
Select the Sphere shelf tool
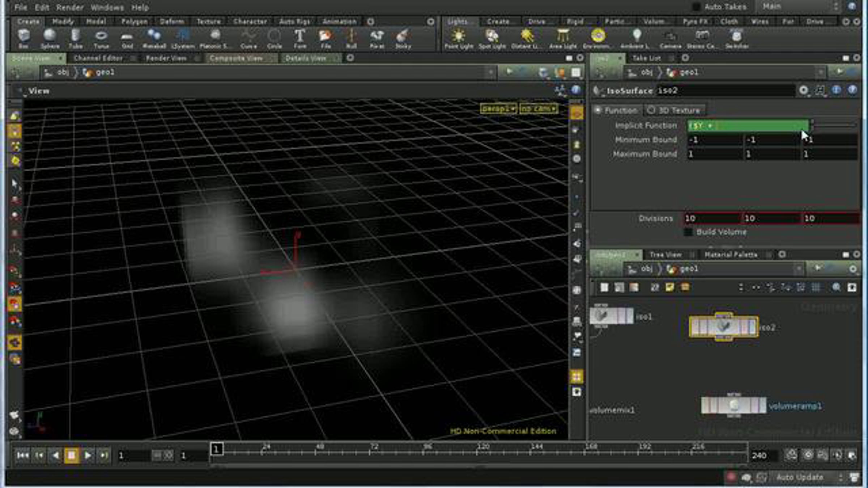(x=50, y=38)
